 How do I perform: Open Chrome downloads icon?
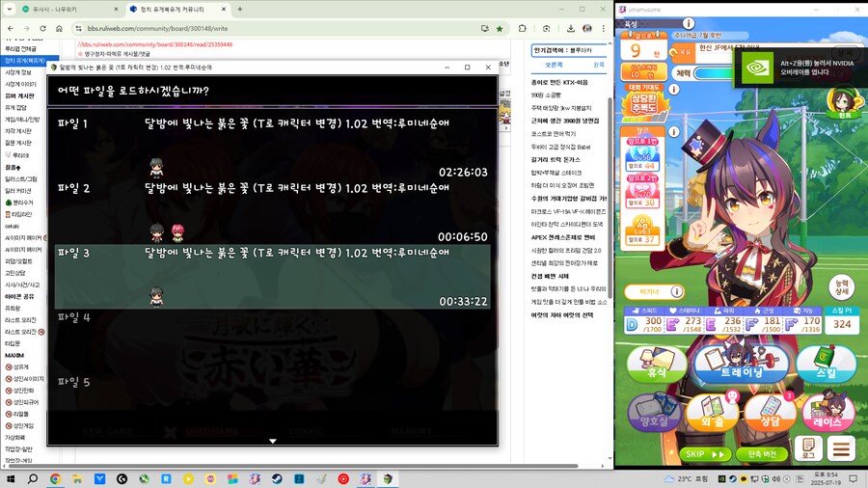click(x=571, y=28)
